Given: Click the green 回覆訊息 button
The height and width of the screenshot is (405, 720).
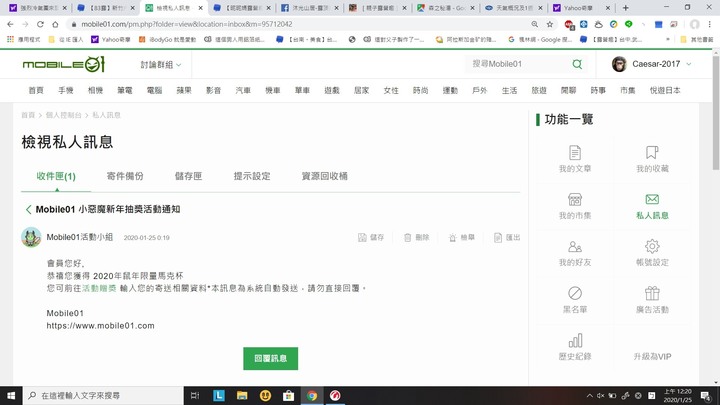Looking at the screenshot, I should pyautogui.click(x=270, y=359).
